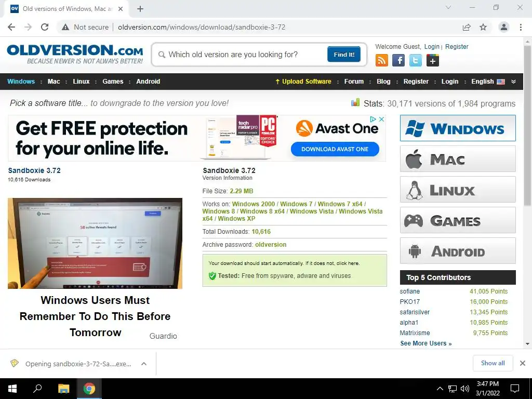Screen dimensions: 532x399
Task: Bookmark this page with star icon
Action: [483, 27]
